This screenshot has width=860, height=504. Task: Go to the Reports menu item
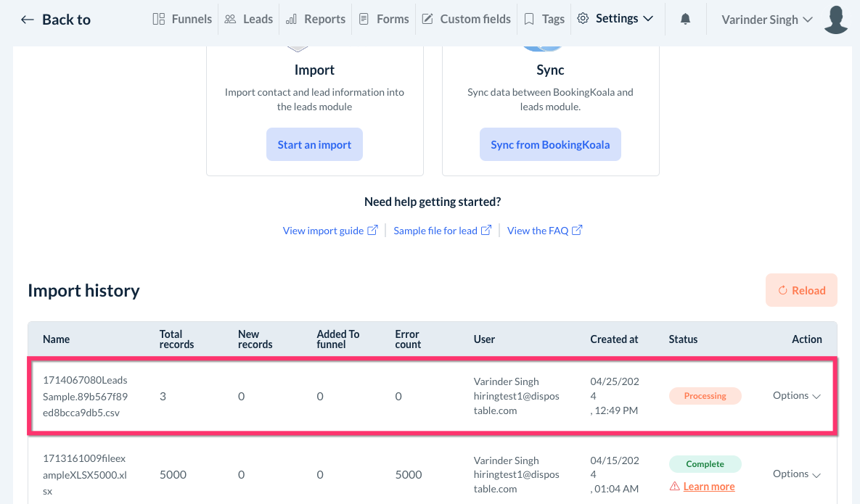pyautogui.click(x=316, y=19)
